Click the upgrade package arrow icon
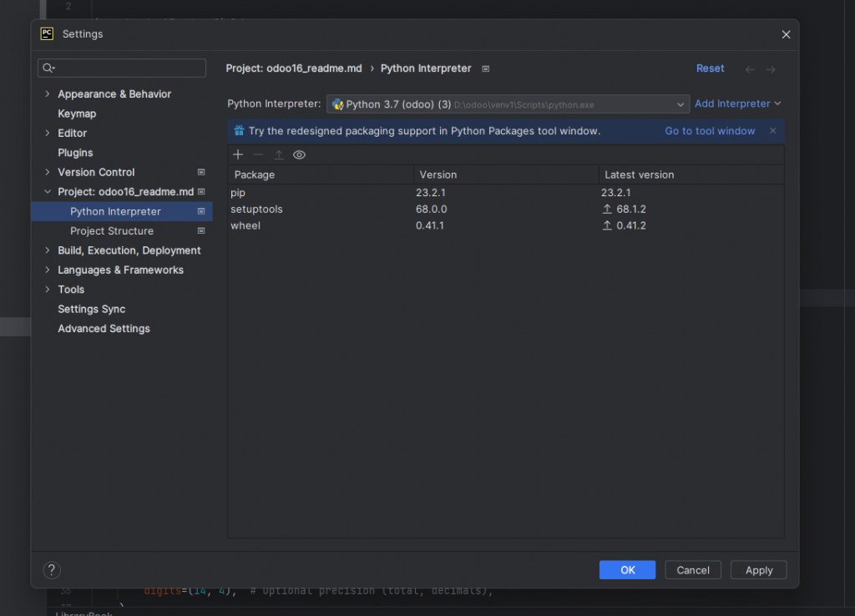The height and width of the screenshot is (616, 855). [279, 154]
